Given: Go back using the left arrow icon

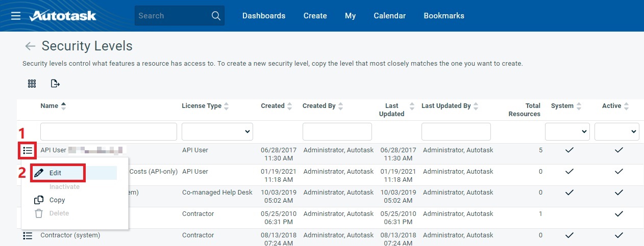Looking at the screenshot, I should [x=30, y=46].
